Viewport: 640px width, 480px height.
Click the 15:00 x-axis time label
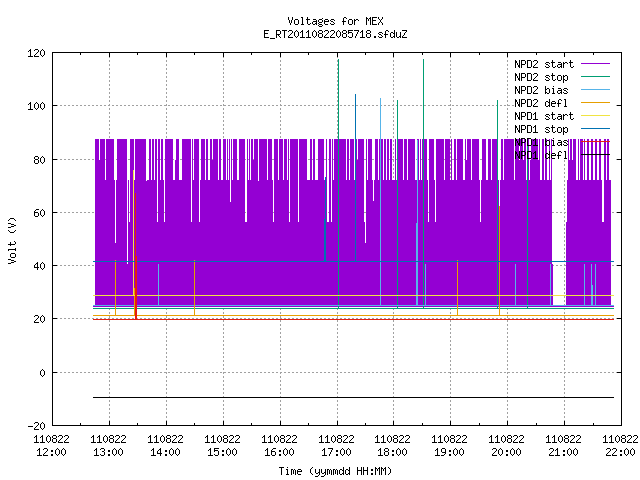pyautogui.click(x=222, y=453)
